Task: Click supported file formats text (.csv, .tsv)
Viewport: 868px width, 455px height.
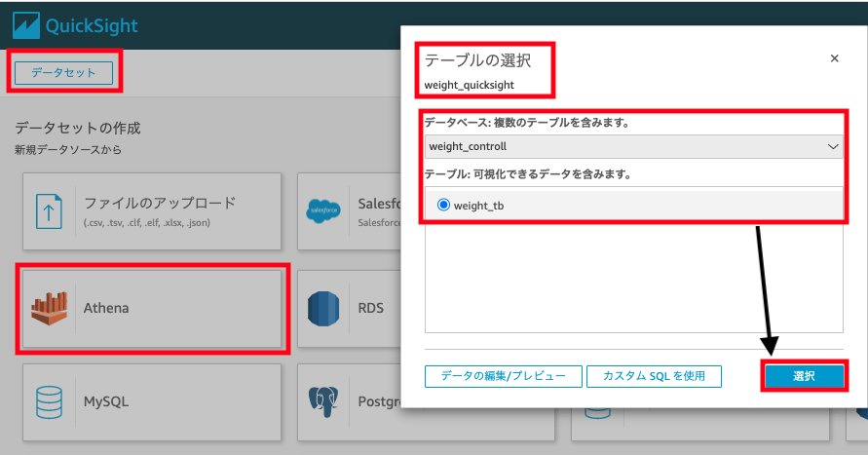Action: coord(147,222)
